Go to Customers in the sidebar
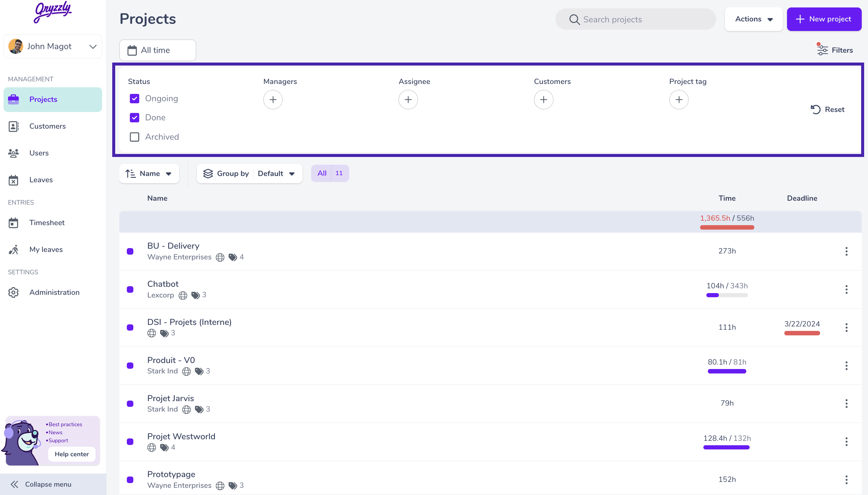Viewport: 868px width, 495px height. (53, 127)
